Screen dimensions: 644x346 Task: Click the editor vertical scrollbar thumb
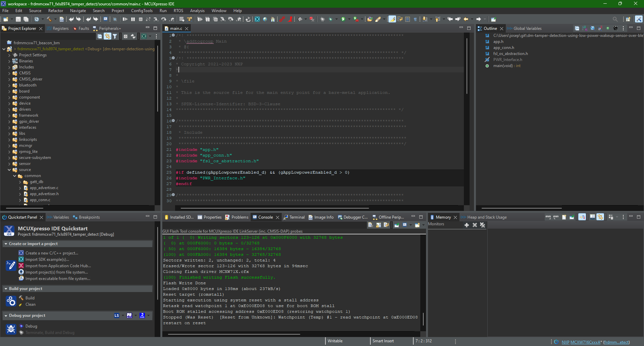point(467,65)
